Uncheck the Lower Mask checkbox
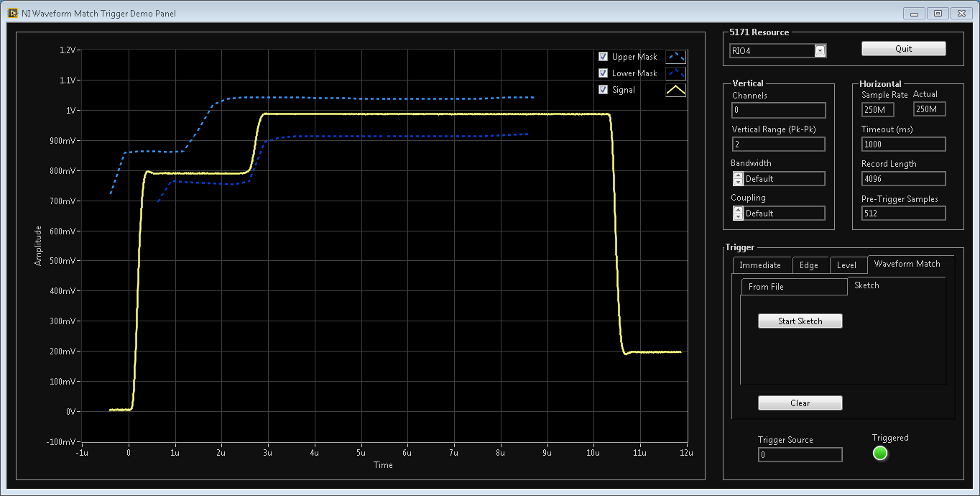 point(604,73)
